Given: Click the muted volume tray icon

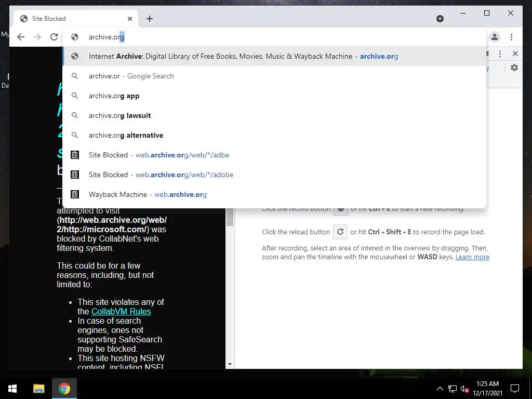Looking at the screenshot, I should (x=464, y=389).
